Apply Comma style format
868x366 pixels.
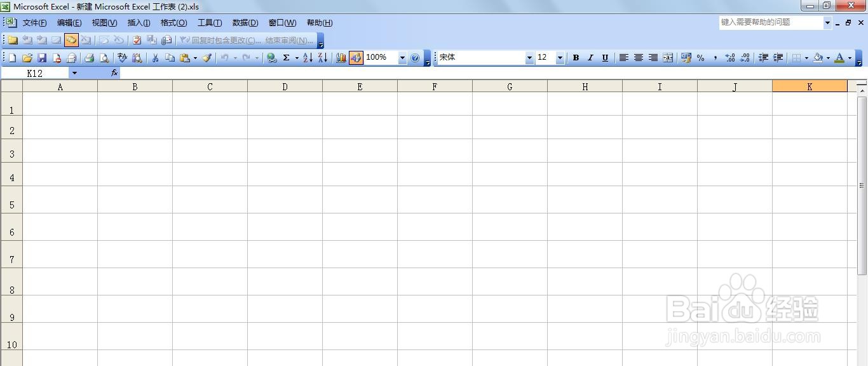pyautogui.click(x=715, y=58)
